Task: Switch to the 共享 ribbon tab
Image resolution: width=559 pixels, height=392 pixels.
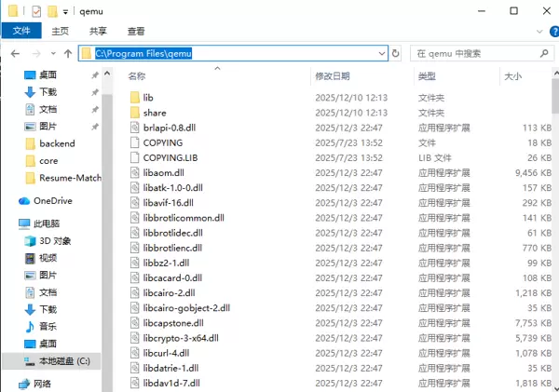Action: [x=98, y=31]
